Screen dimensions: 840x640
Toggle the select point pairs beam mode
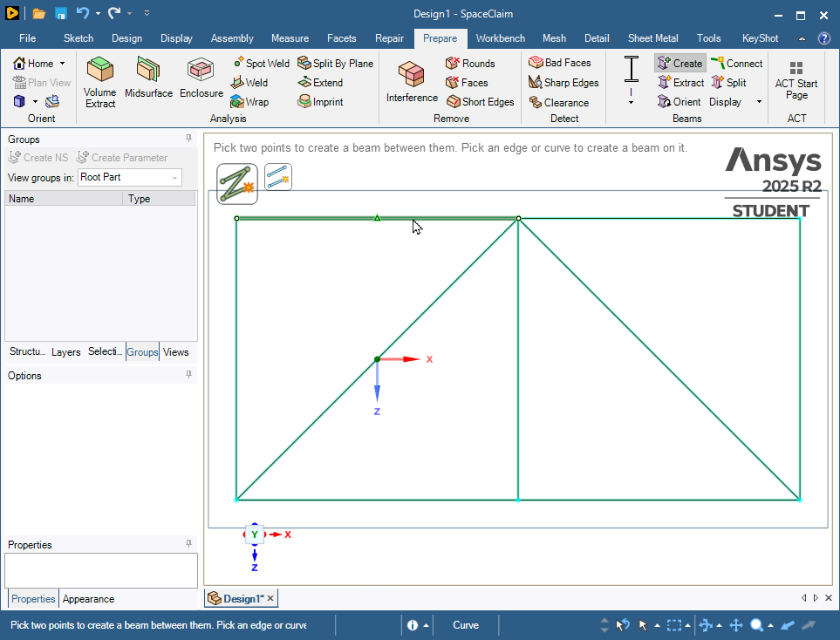tap(278, 177)
